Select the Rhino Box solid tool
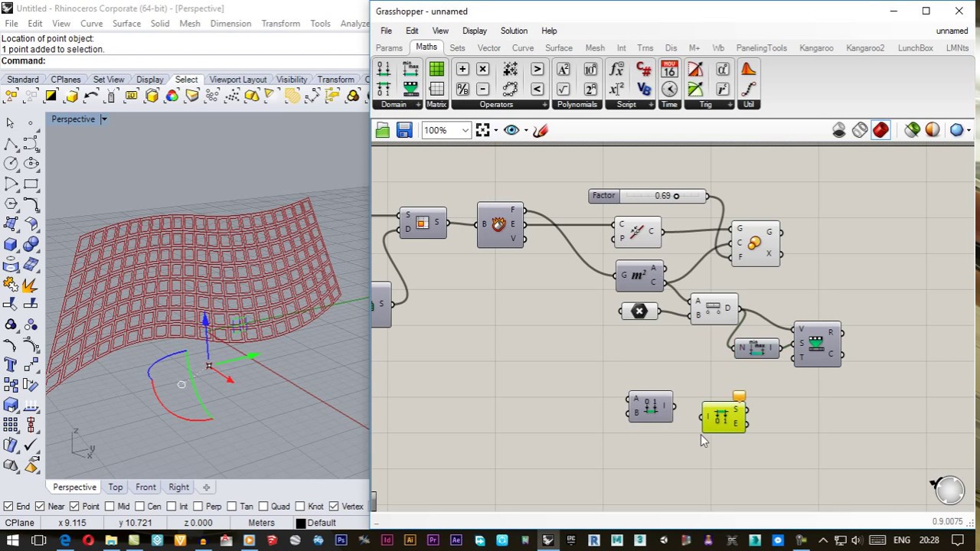Image resolution: width=980 pixels, height=551 pixels. tap(11, 245)
